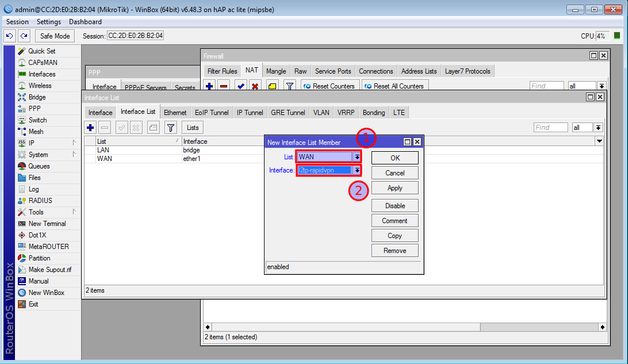Open CAPsMAN in sidebar
Screen dimensions: 628x364
[43, 63]
